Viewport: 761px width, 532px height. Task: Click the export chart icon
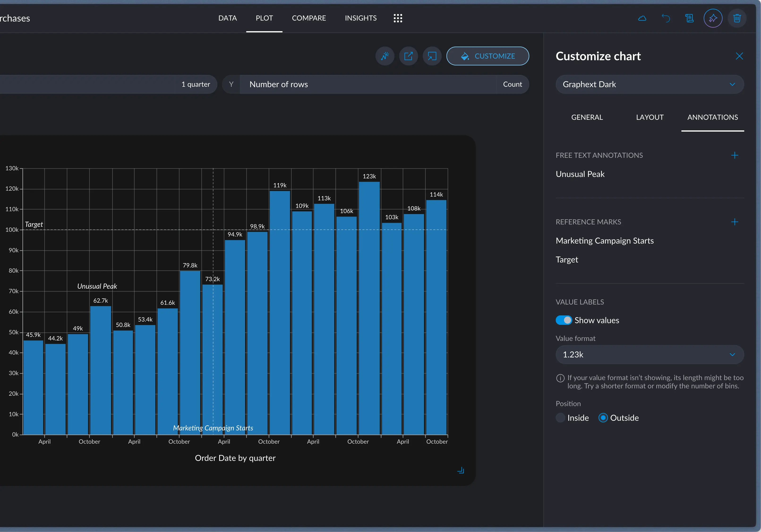pos(408,56)
